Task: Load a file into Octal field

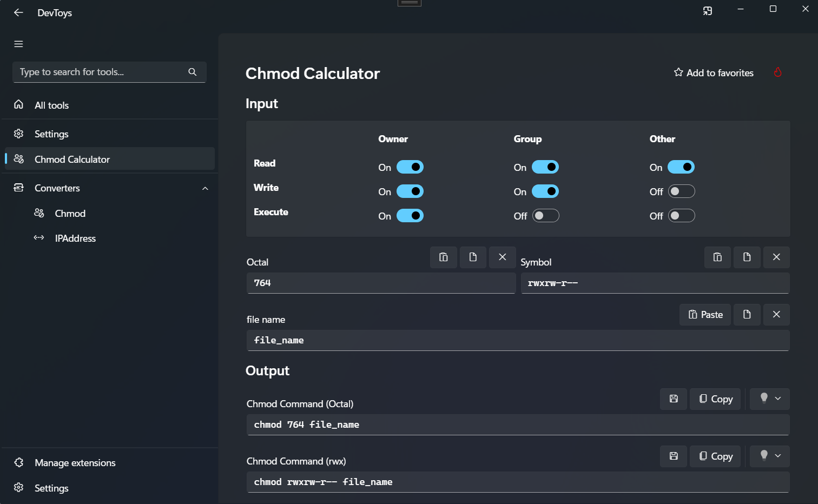Action: [473, 257]
